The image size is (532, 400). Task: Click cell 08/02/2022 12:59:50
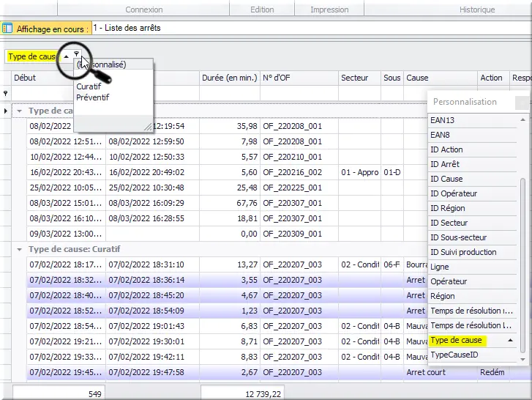tap(152, 141)
